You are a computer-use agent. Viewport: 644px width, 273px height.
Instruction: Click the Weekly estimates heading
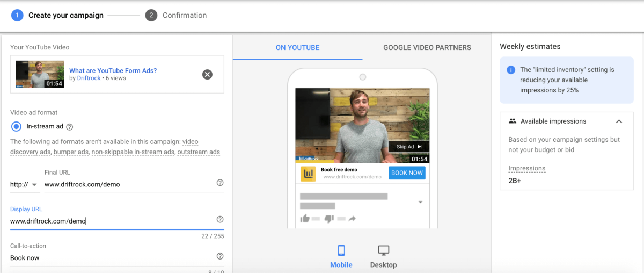530,46
